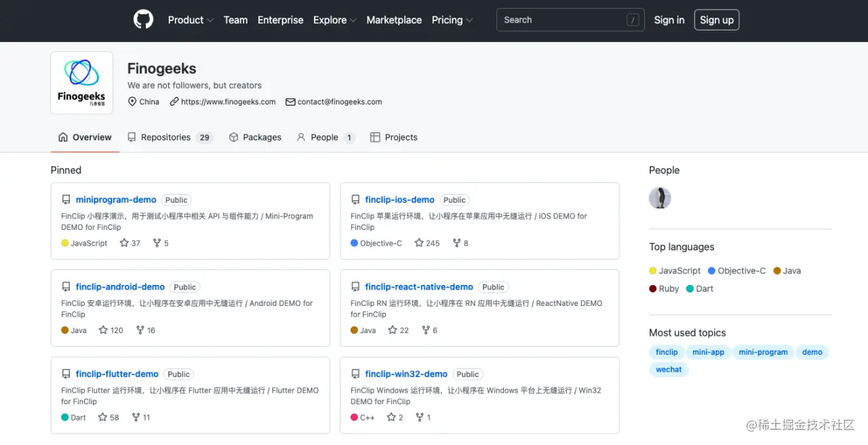
Task: Go to Marketplace in the header
Action: tap(394, 20)
